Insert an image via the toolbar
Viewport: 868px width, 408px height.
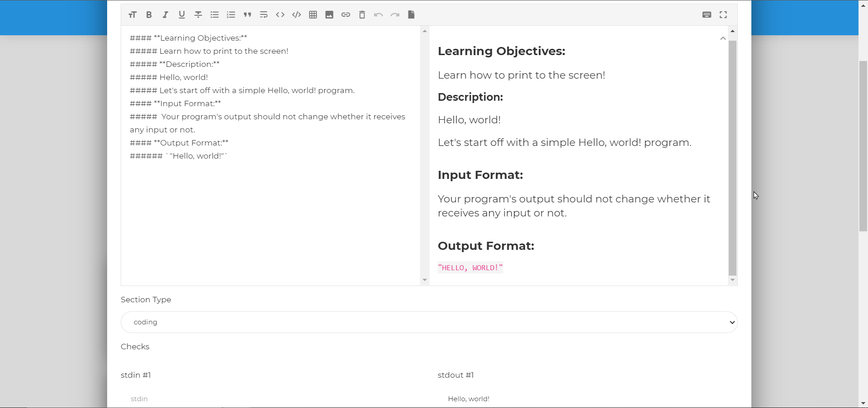(x=330, y=15)
